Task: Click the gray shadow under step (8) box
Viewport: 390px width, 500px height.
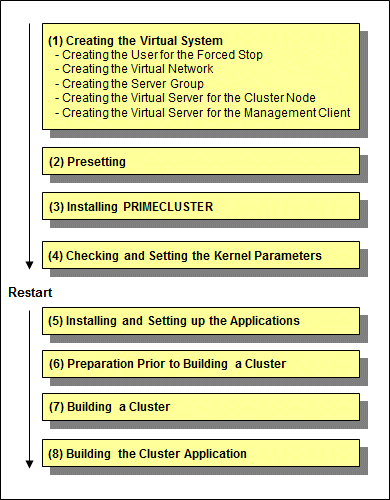Action: coord(209,471)
